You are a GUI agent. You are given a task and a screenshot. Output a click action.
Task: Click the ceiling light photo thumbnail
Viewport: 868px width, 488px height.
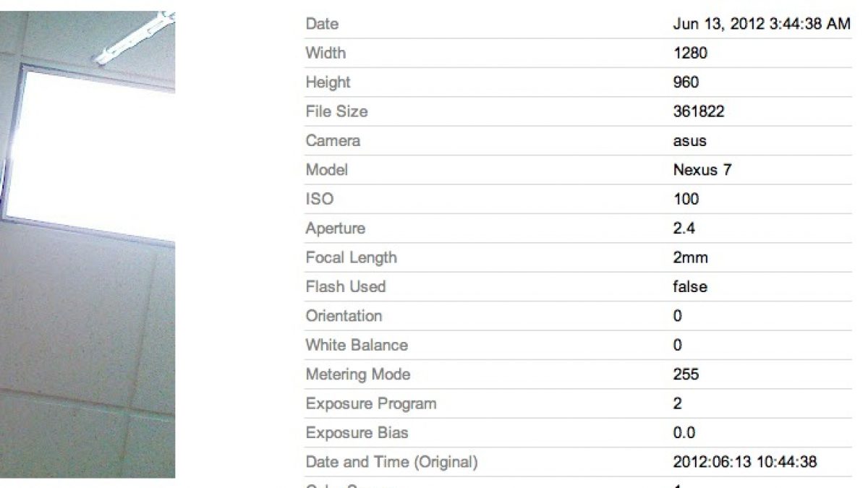tap(88, 244)
